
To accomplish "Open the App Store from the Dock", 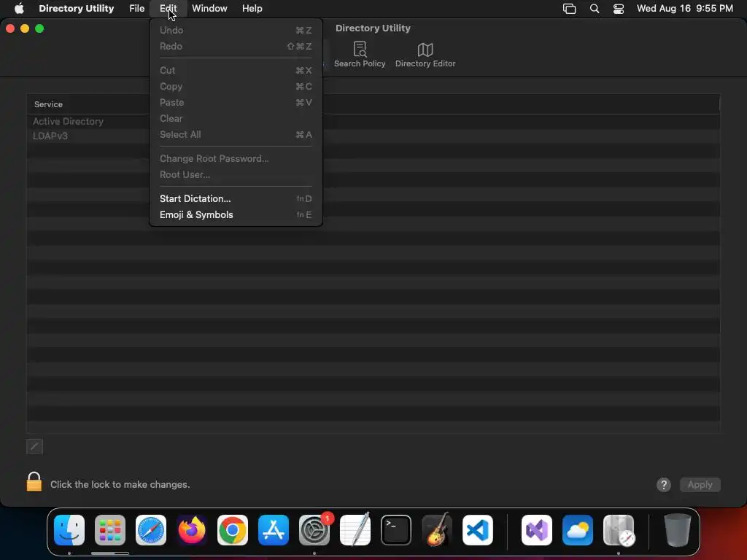I will pyautogui.click(x=274, y=529).
